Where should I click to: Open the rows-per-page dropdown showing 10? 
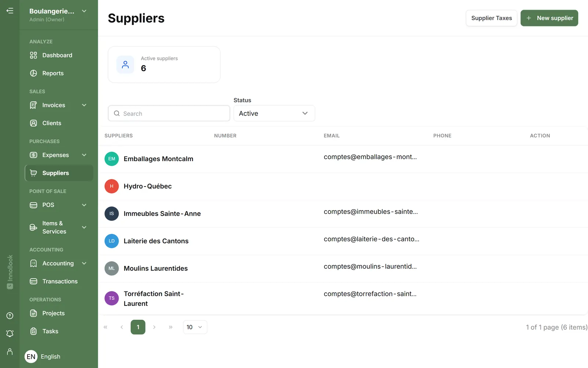(195, 327)
